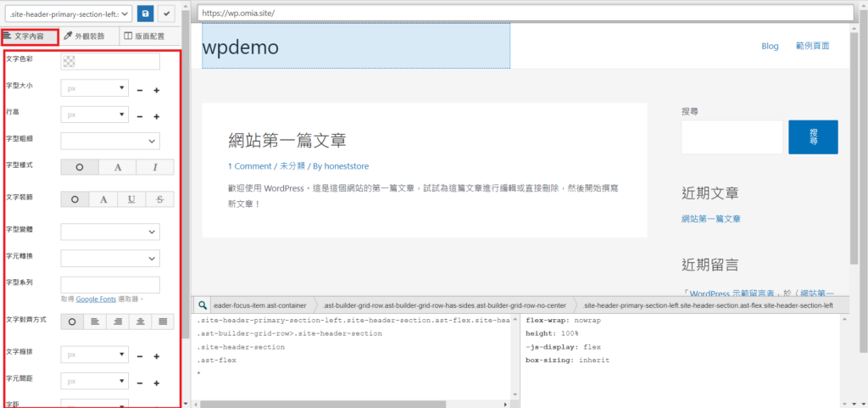Expand the 字型大小 unit dropdown
Image resolution: width=868 pixels, height=408 pixels.
pos(94,89)
